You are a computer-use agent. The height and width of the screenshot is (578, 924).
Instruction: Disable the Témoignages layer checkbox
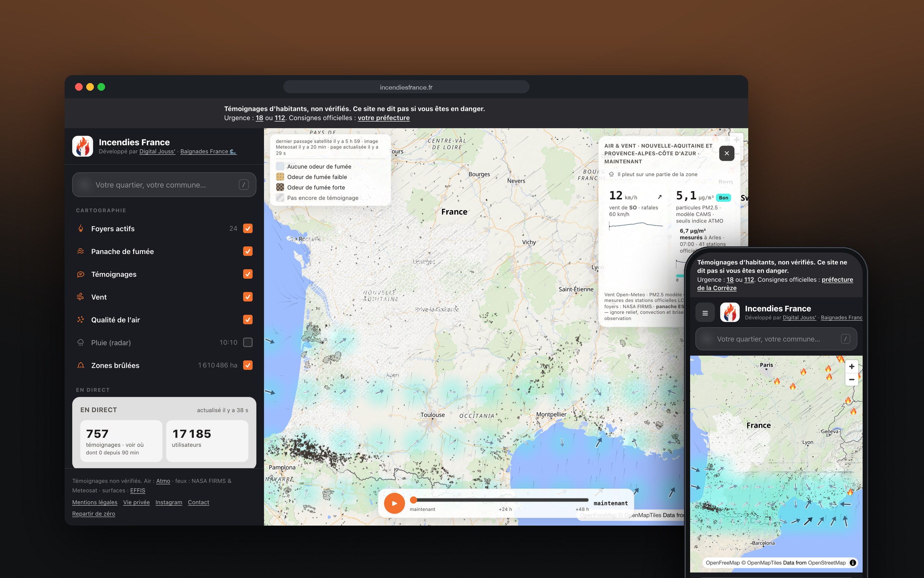[x=248, y=274]
